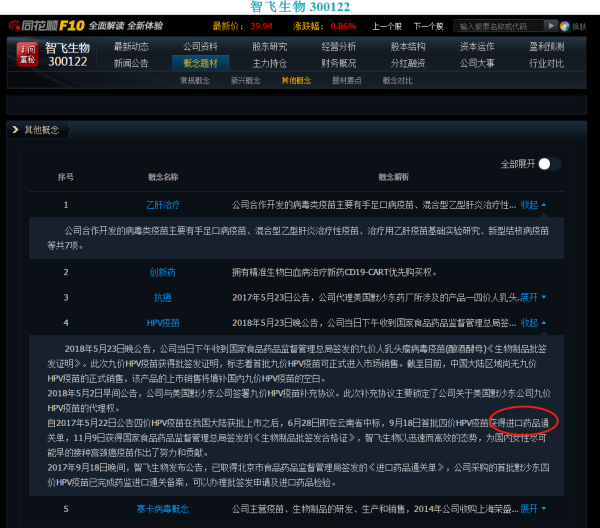Click the 创新药 row description about CD19-CART
This screenshot has height=528, width=600.
(x=334, y=272)
